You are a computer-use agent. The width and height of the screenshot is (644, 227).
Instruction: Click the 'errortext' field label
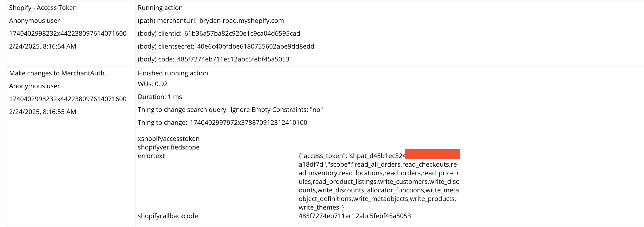[151, 156]
